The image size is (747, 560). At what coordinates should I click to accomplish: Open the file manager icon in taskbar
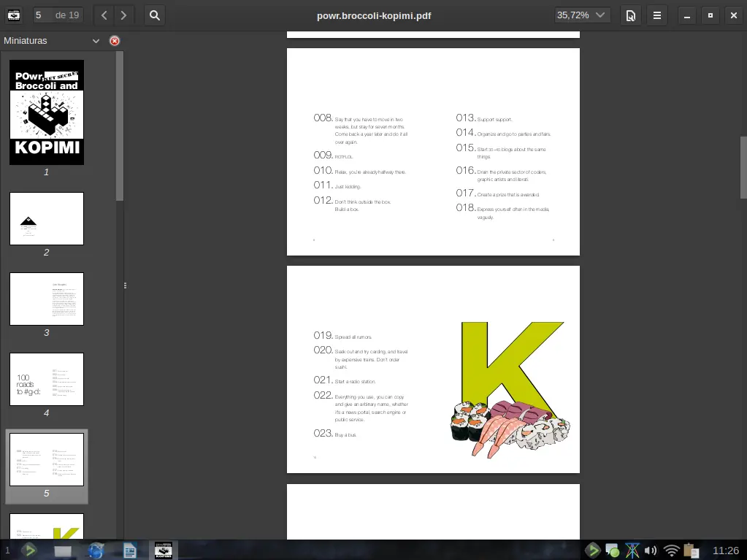click(63, 551)
